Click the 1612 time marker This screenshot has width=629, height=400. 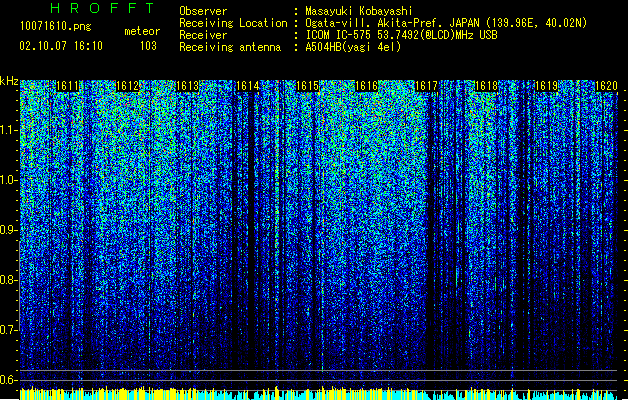pos(127,86)
